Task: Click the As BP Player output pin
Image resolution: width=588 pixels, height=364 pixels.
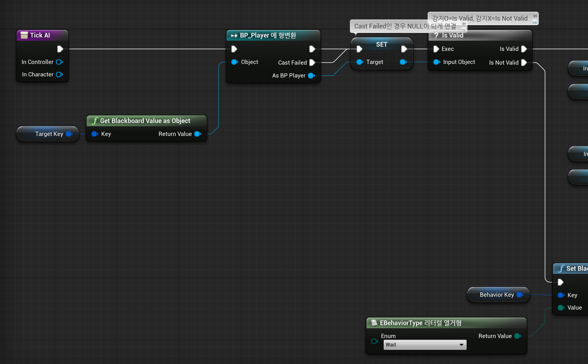Action: click(311, 76)
